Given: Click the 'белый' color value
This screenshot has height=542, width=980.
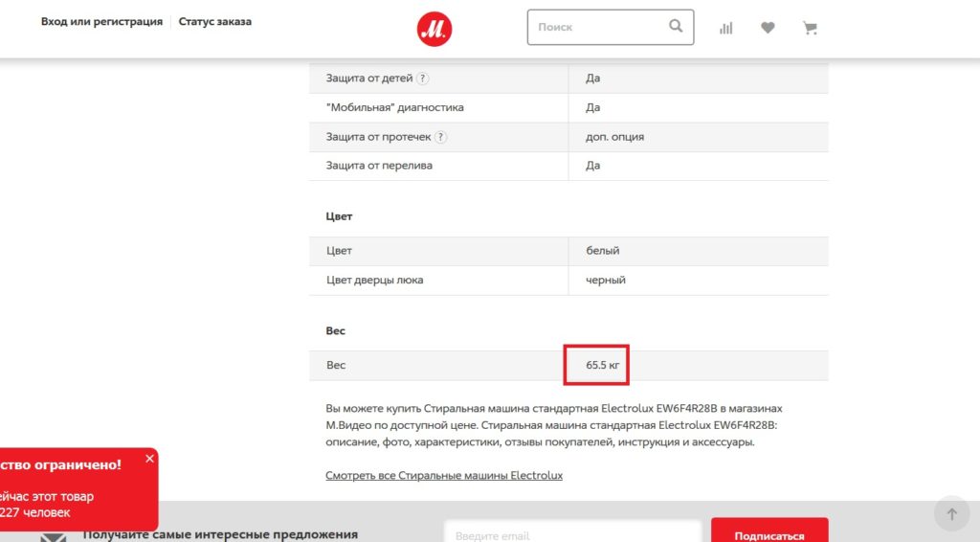Looking at the screenshot, I should click(603, 251).
